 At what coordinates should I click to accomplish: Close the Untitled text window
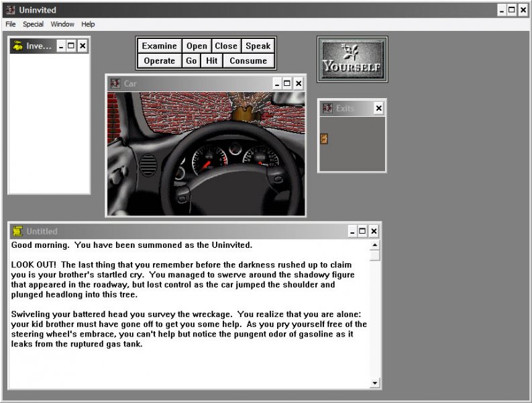(374, 231)
